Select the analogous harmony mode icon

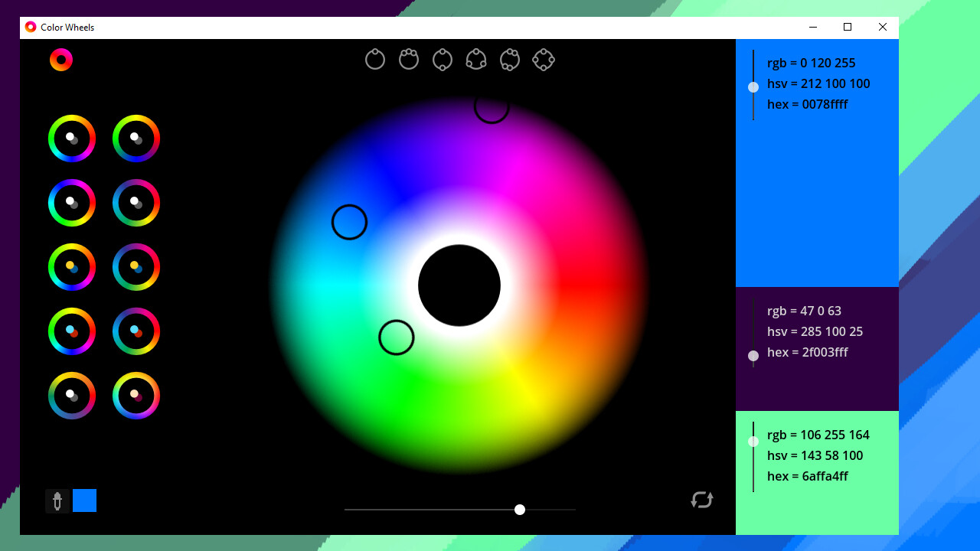pyautogui.click(x=409, y=59)
